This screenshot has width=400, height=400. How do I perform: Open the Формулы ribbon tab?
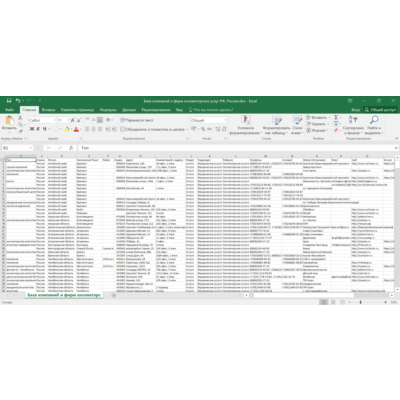[108, 110]
